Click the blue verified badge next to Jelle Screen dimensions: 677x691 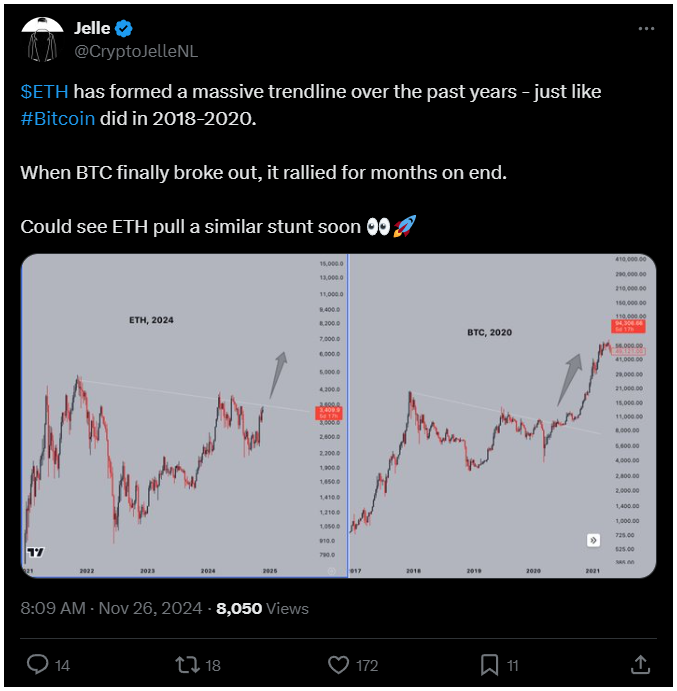tap(124, 29)
